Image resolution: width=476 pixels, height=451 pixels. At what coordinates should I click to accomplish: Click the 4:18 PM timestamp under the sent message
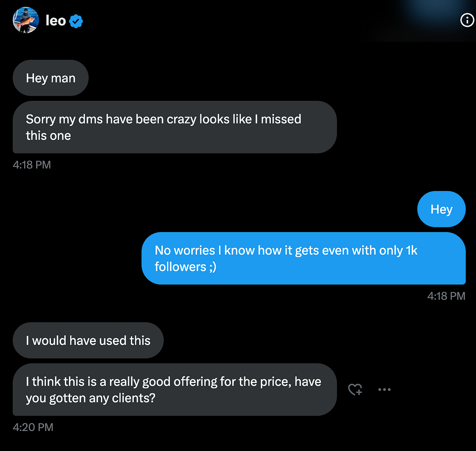point(446,296)
